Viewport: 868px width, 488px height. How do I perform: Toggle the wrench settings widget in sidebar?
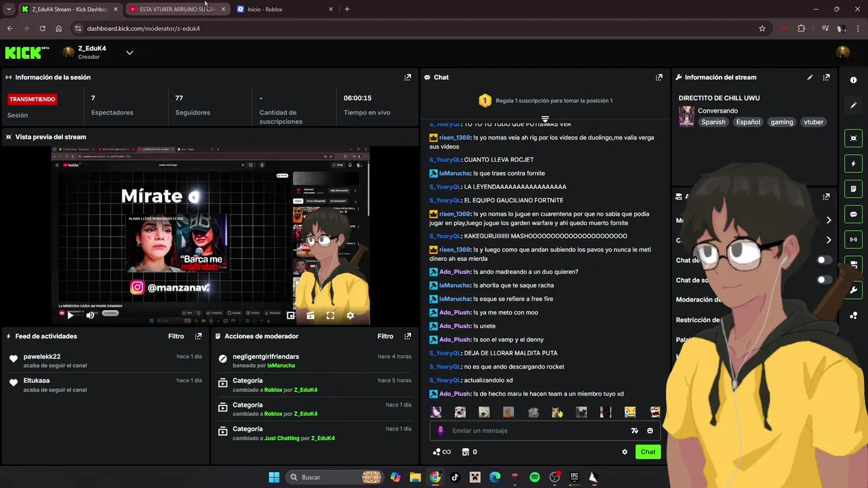tap(853, 290)
